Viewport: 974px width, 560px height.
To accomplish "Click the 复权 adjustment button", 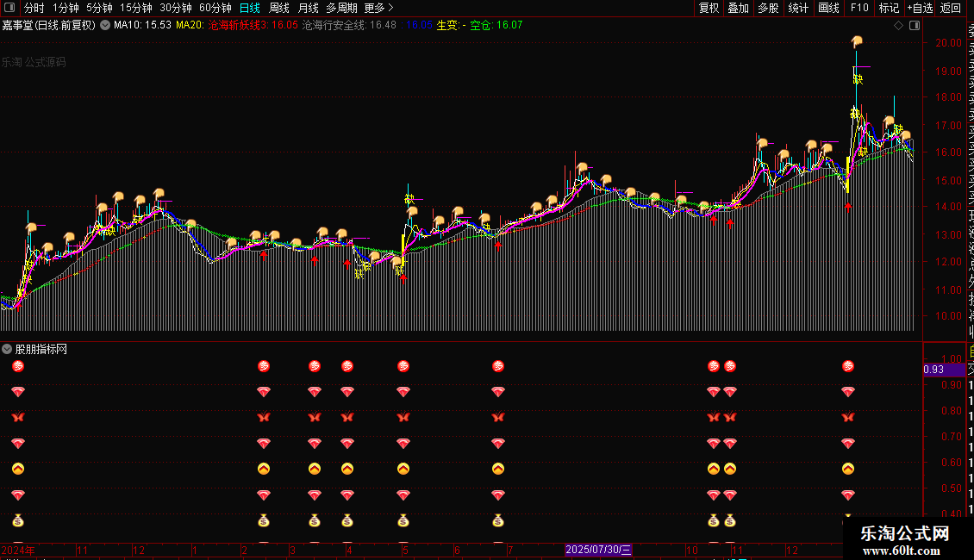I will point(709,8).
